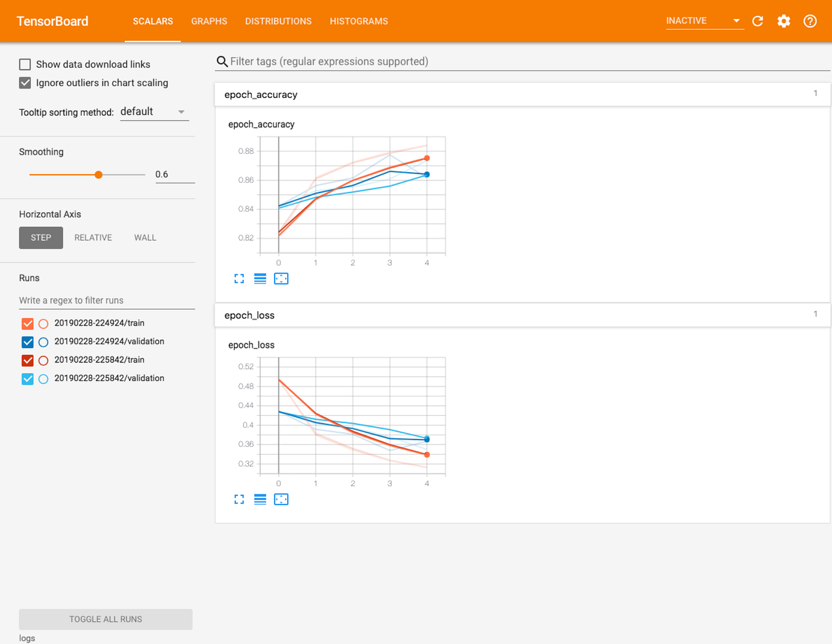Expand the epoch_accuracy chart to fullscreen
The image size is (832, 644).
click(239, 278)
